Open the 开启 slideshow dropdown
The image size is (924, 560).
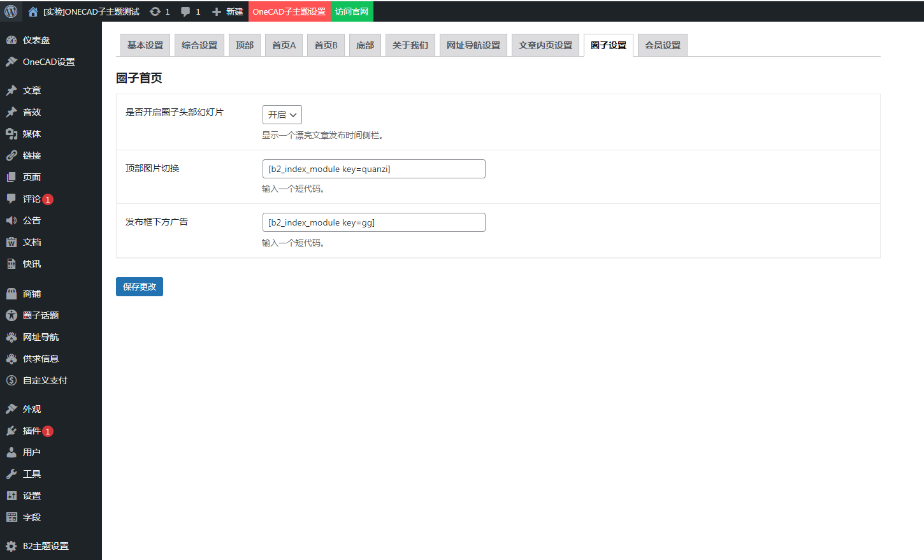[282, 115]
